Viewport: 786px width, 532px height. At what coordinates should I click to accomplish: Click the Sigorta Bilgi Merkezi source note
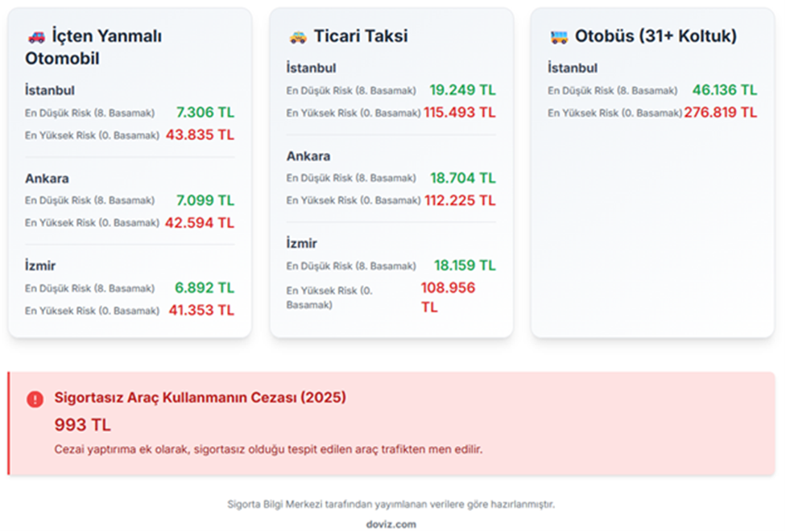click(391, 505)
